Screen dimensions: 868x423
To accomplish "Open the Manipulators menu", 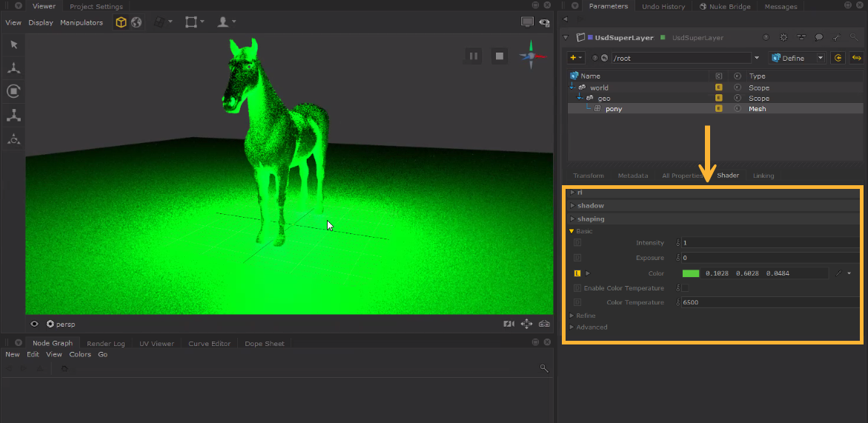I will coord(82,22).
